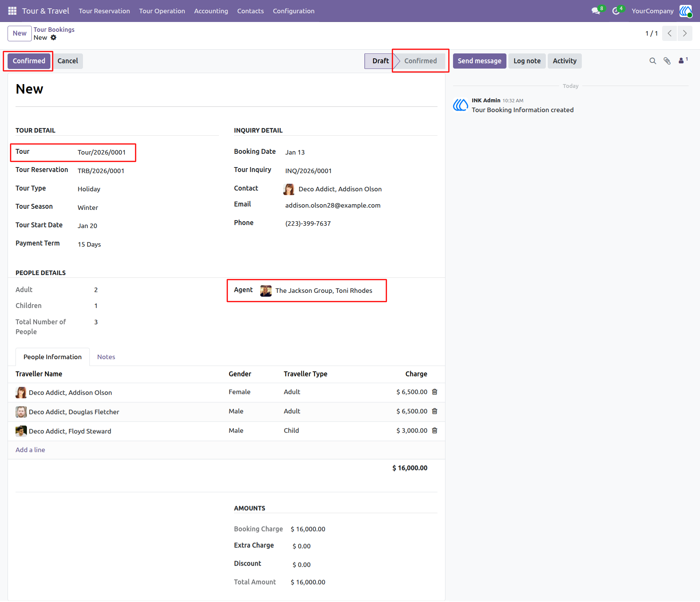Screen dimensions: 700x602
Task: Click Addison Olson contact avatar in Inquiry Detail
Action: pyautogui.click(x=289, y=189)
